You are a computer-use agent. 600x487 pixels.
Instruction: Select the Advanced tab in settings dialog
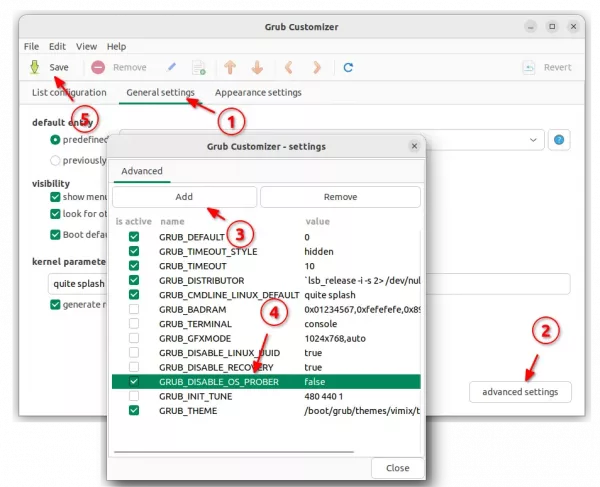pyautogui.click(x=142, y=171)
